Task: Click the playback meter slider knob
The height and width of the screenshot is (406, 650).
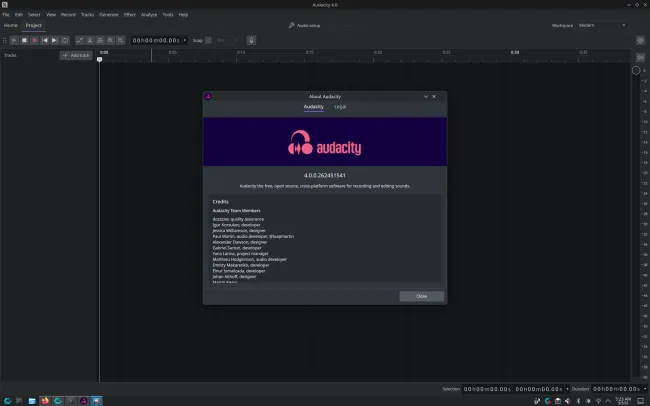Action: (636, 71)
